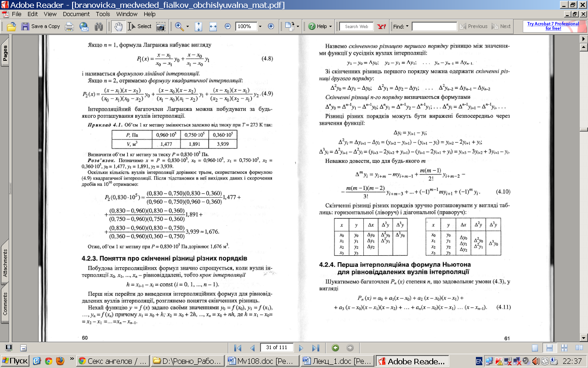Click the Yahoo search icon

[381, 26]
